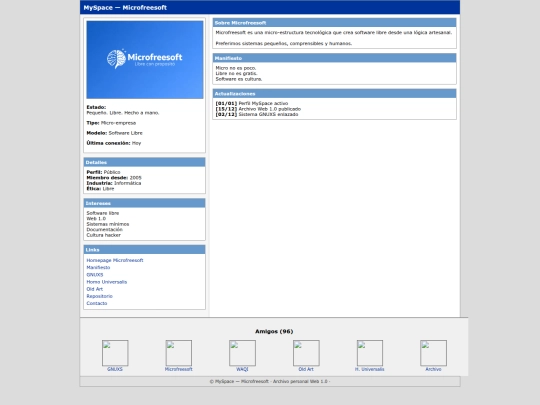Go to the Repositorio link
The width and height of the screenshot is (540, 405).
click(x=99, y=296)
